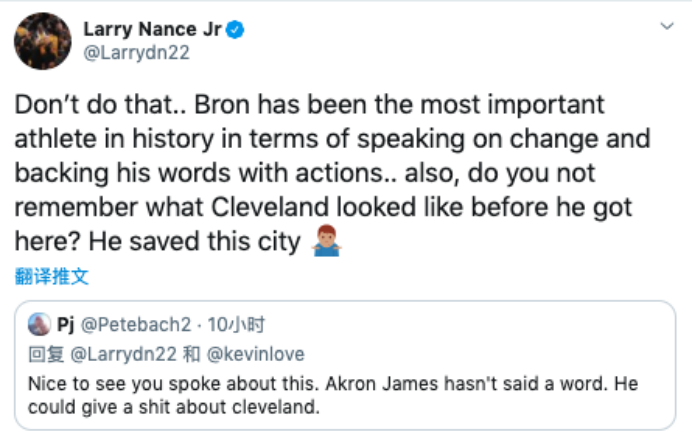Image resolution: width=692 pixels, height=440 pixels.
Task: Open the tweet options chevron menu
Action: click(667, 26)
